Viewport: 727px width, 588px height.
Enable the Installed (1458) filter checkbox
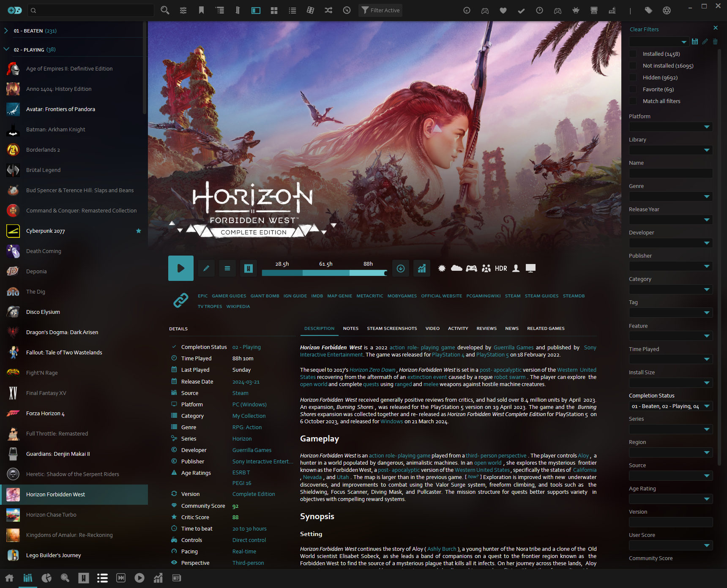point(633,54)
